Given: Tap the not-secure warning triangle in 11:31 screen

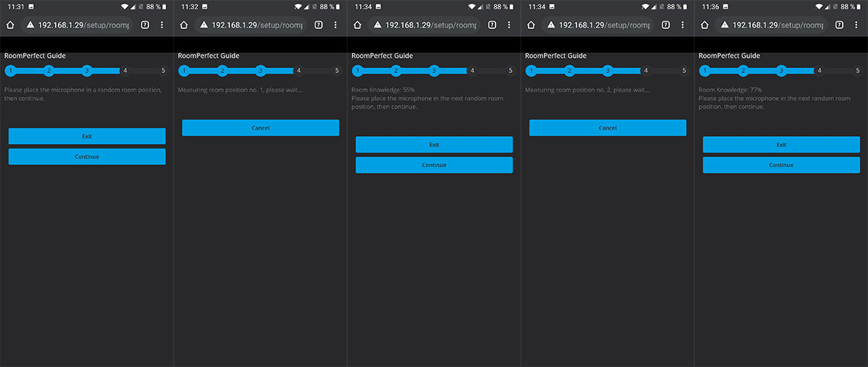Looking at the screenshot, I should tap(30, 25).
